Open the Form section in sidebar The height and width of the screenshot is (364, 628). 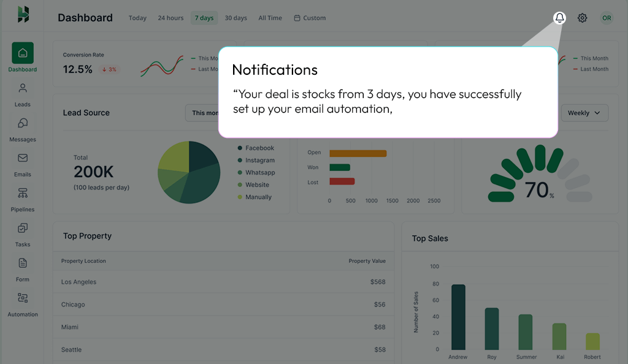click(x=23, y=269)
